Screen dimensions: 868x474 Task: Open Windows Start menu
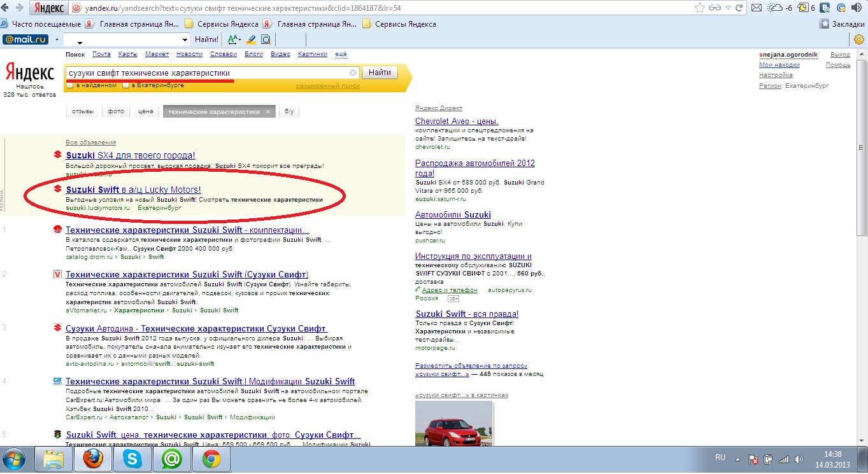pyautogui.click(x=14, y=459)
